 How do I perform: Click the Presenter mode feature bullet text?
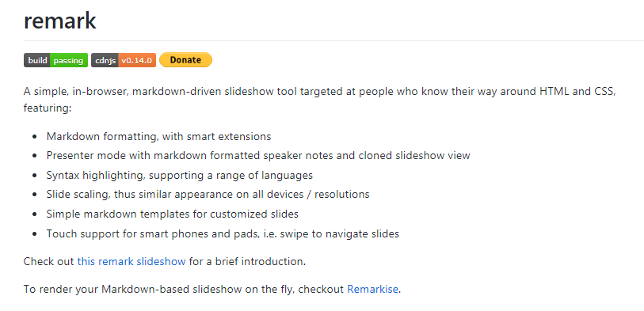click(258, 155)
